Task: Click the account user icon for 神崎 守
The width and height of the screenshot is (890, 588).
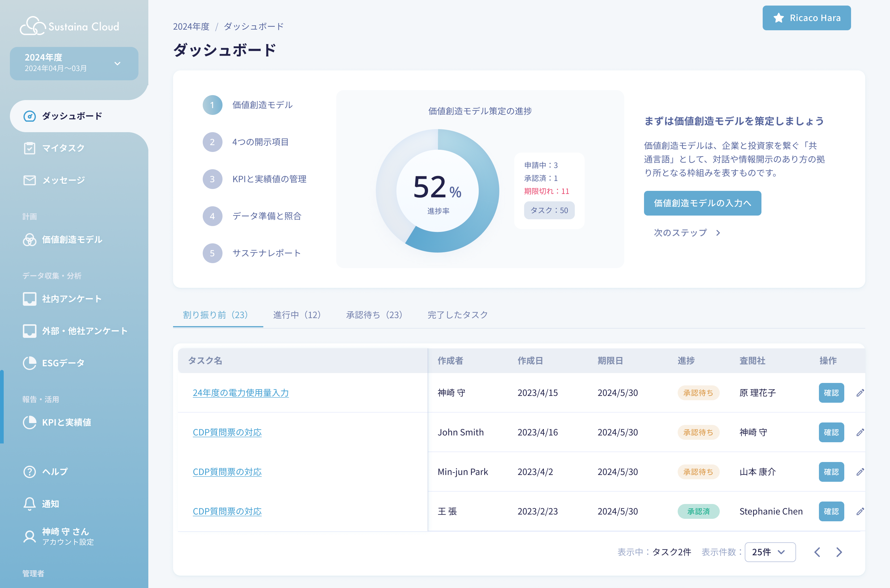Action: [30, 536]
